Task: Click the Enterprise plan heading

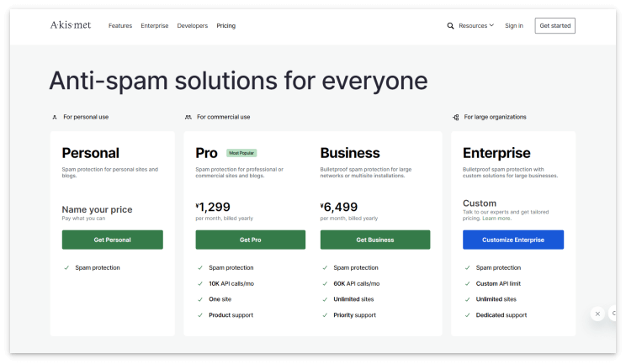Action: 496,153
